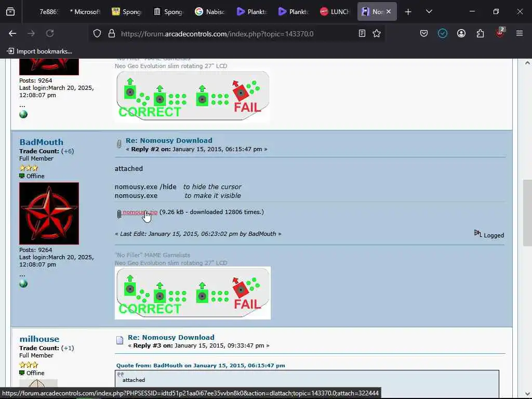Click the "Trade Count: (+6)" text
The height and width of the screenshot is (399, 532).
pos(46,151)
